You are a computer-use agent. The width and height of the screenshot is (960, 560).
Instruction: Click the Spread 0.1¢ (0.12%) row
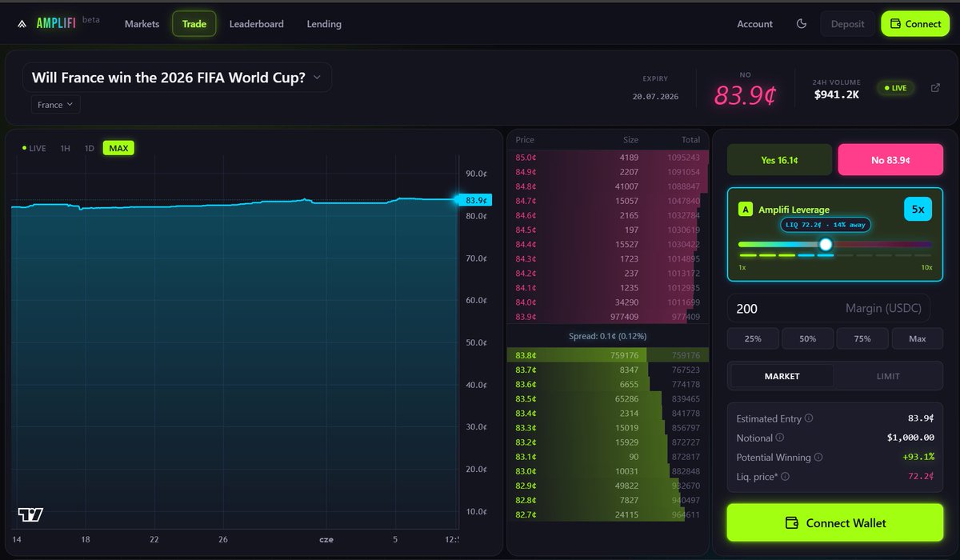(607, 335)
